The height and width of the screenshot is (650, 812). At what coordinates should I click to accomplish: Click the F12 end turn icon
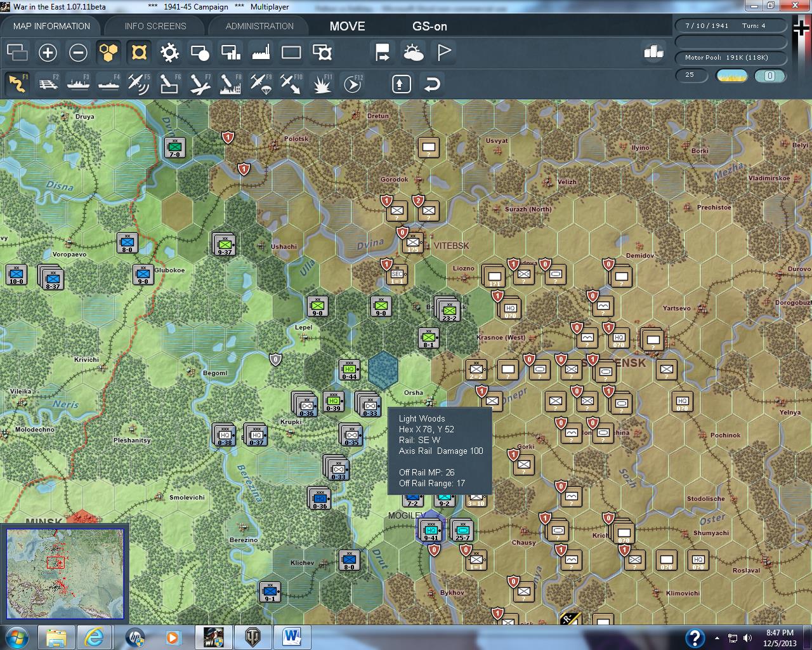(353, 84)
